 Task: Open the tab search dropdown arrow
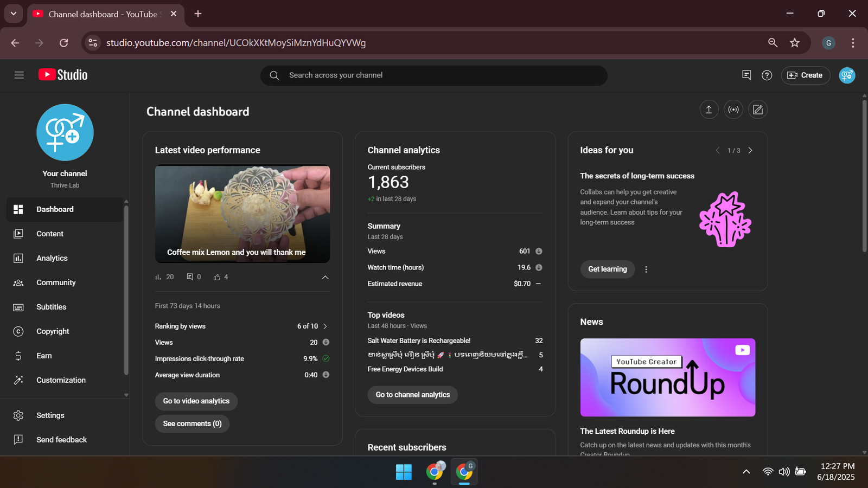click(14, 14)
